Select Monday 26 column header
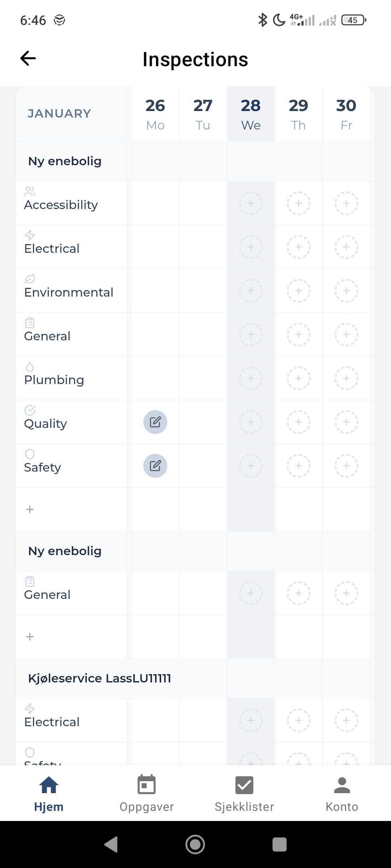 pos(155,114)
